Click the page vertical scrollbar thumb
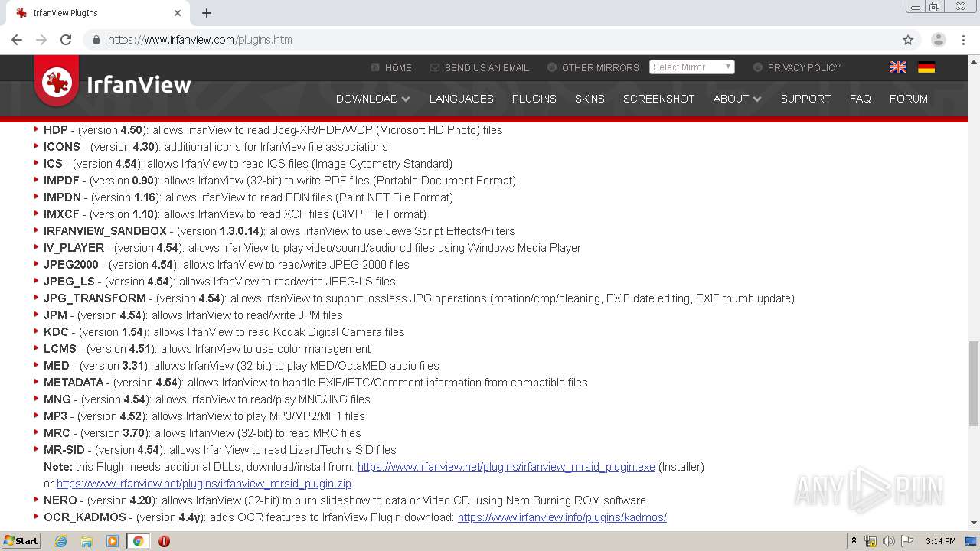980x551 pixels. click(974, 383)
